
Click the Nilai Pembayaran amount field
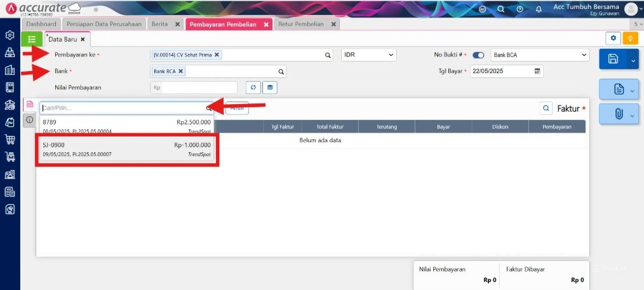194,88
